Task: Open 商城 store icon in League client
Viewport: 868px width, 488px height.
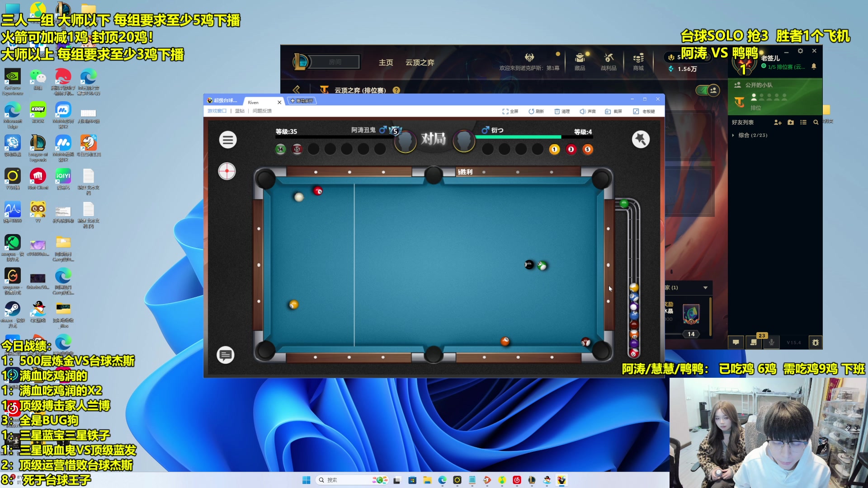Action: [638, 62]
